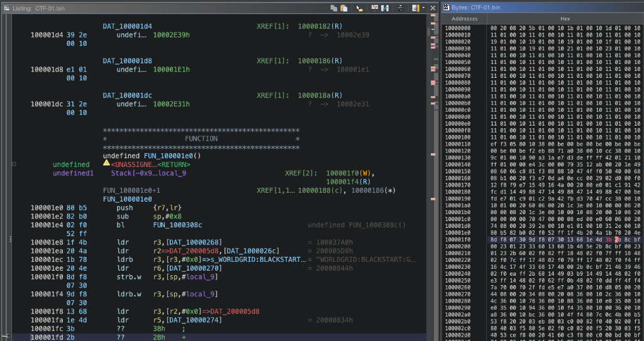Collapse FUN_100001e0 function with the minus box
Screen dimensions: 644x341
tap(14, 164)
